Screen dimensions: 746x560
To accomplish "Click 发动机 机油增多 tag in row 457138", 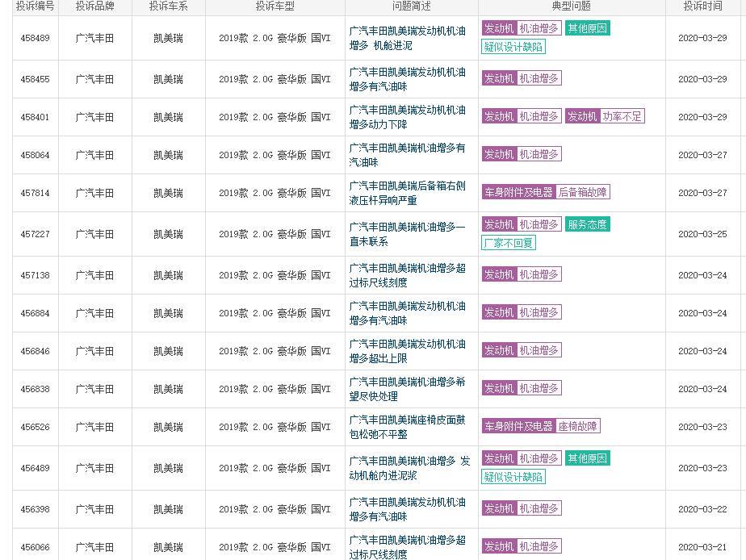I will 522,275.
